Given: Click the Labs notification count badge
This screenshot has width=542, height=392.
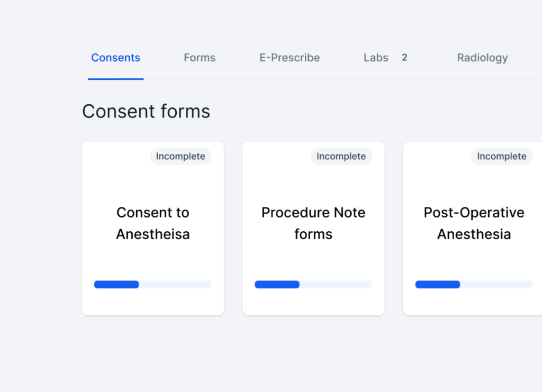Looking at the screenshot, I should (404, 58).
